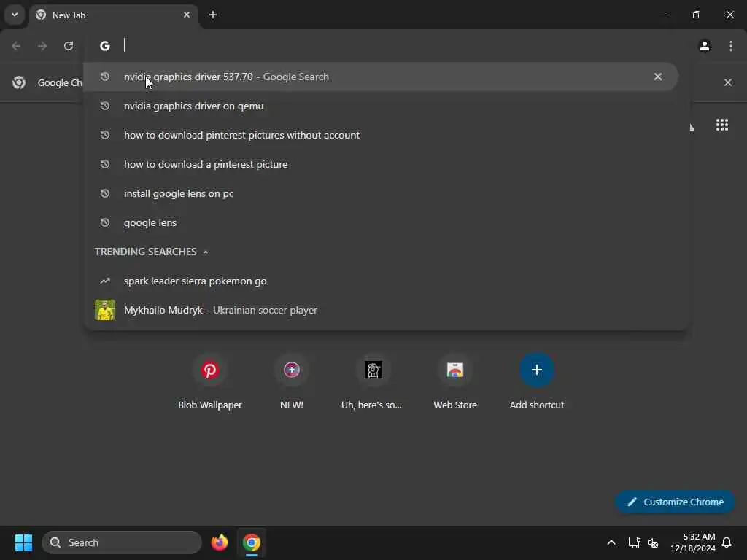Click the trending arrow icon beside spark leader
The image size is (747, 560).
(x=105, y=281)
